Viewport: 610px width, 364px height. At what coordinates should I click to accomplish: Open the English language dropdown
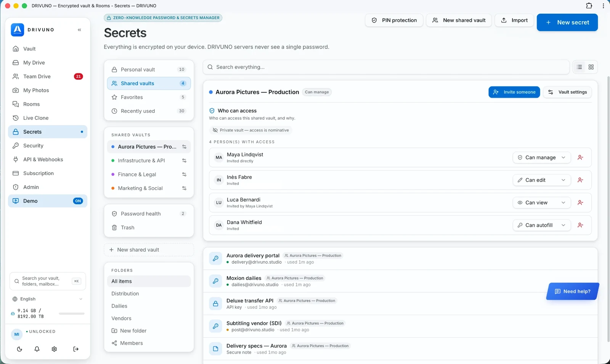(x=48, y=299)
